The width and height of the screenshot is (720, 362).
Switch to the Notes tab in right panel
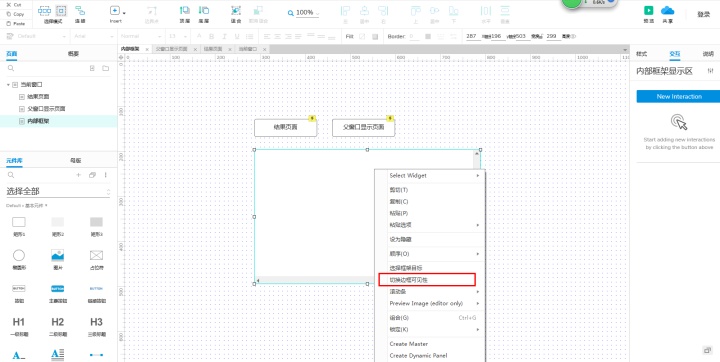(x=709, y=54)
